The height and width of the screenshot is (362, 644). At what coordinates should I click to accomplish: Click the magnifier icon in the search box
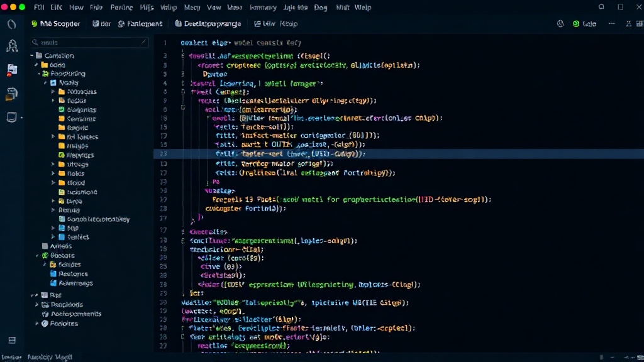35,42
